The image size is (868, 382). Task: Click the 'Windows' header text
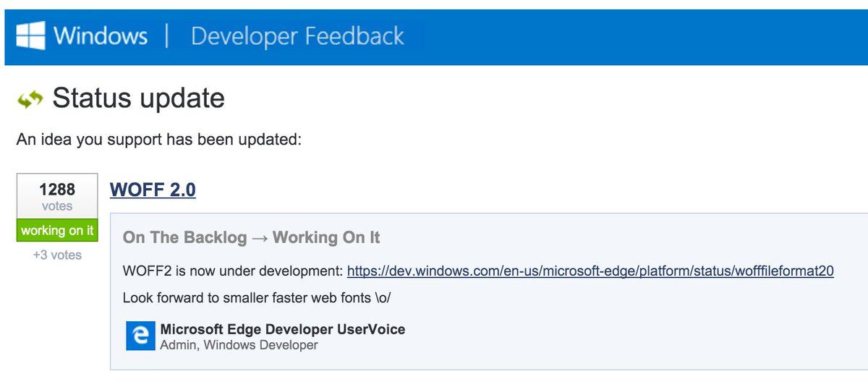(x=101, y=35)
